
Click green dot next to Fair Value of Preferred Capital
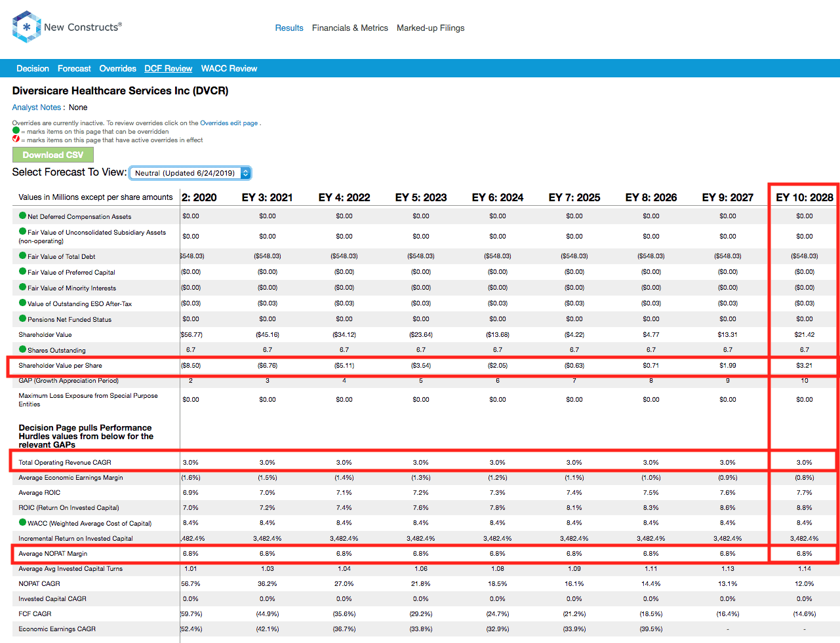pyautogui.click(x=22, y=271)
